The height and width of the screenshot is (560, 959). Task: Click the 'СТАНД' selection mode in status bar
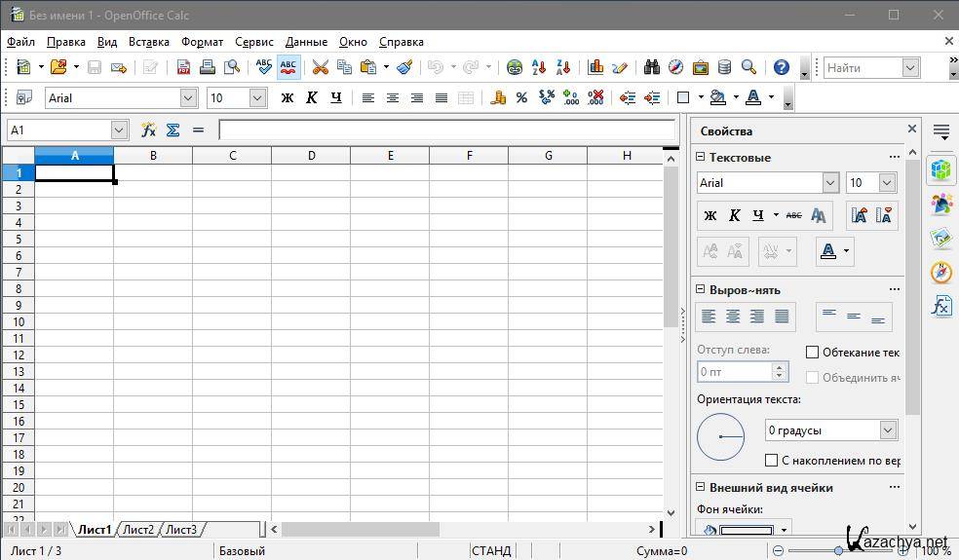[491, 550]
